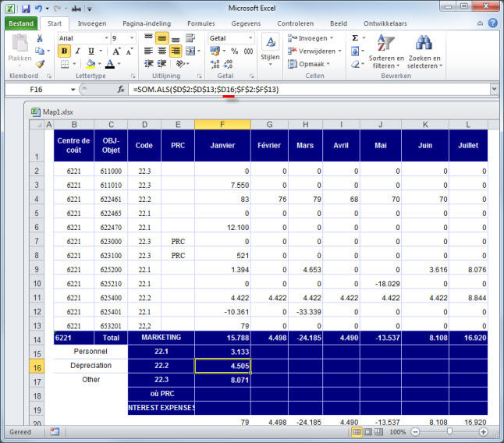Screen dimensions: 504x443
Task: Toggle Italic formatting
Action: pyautogui.click(x=77, y=51)
